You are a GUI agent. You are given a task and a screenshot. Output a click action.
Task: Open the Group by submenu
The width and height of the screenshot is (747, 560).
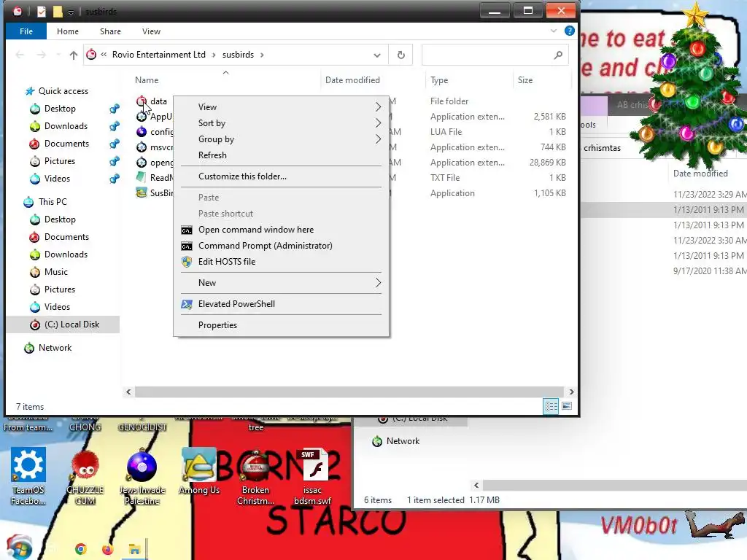281,139
